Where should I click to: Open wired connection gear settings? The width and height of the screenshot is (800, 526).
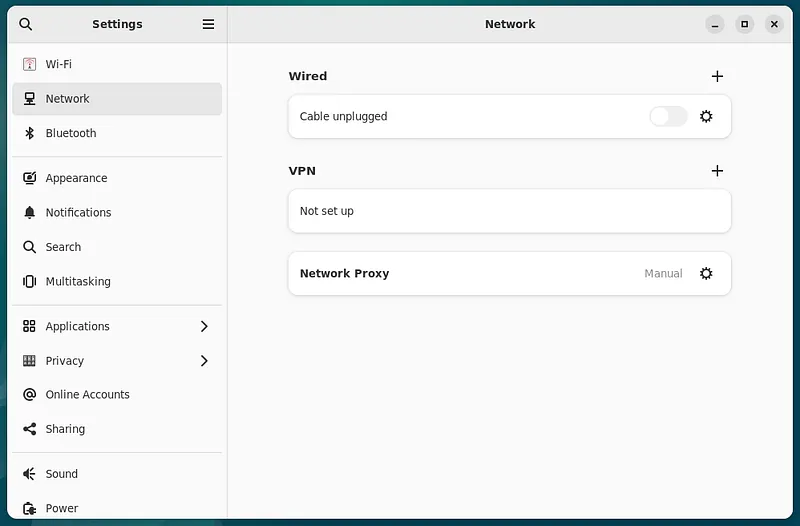(x=706, y=116)
